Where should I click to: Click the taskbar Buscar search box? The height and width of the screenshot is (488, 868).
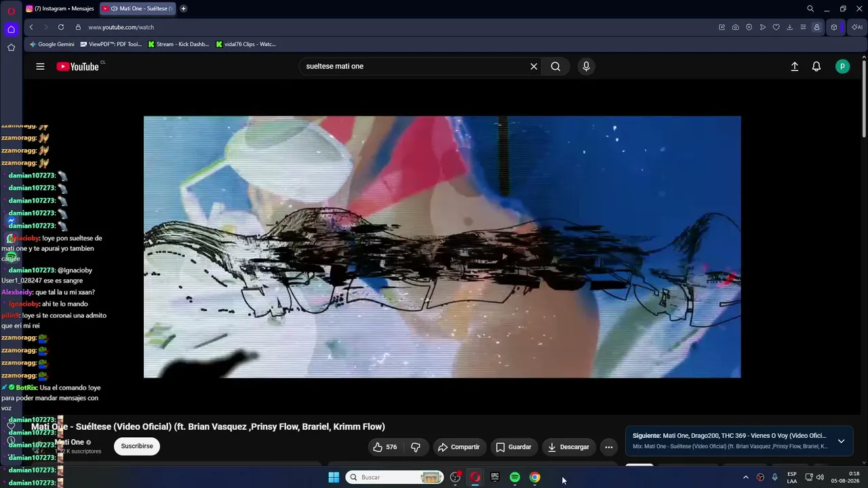[x=395, y=477]
